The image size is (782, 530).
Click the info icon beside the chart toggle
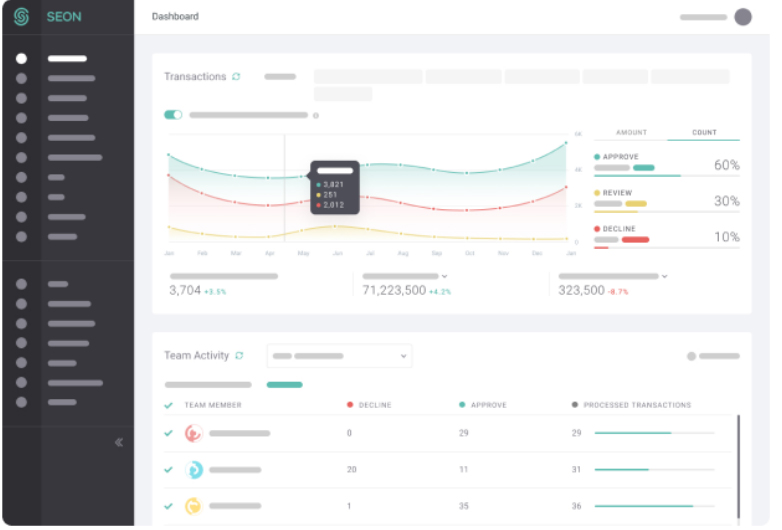pos(316,115)
